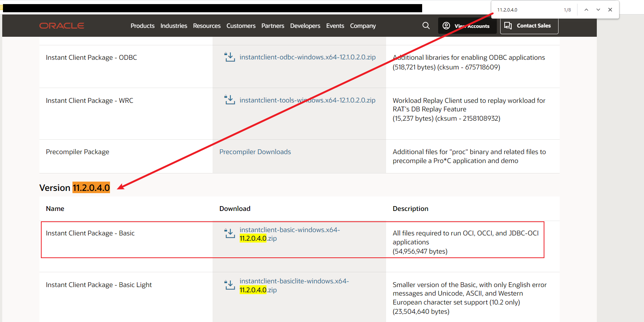Open the site search magnifier icon
The width and height of the screenshot is (644, 322).
point(426,26)
